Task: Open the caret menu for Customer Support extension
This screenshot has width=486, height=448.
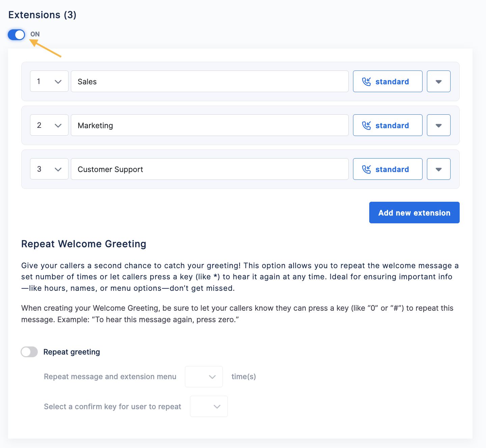Action: (x=439, y=169)
